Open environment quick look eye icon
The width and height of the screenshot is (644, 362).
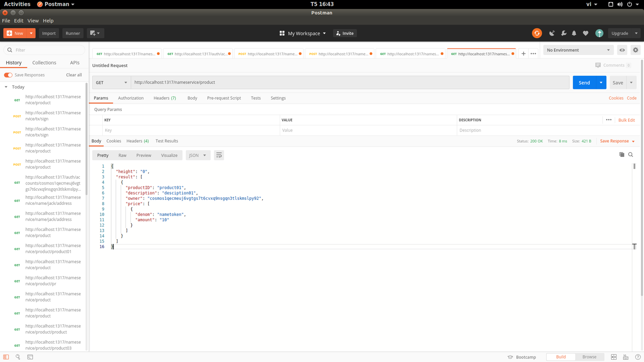(622, 50)
